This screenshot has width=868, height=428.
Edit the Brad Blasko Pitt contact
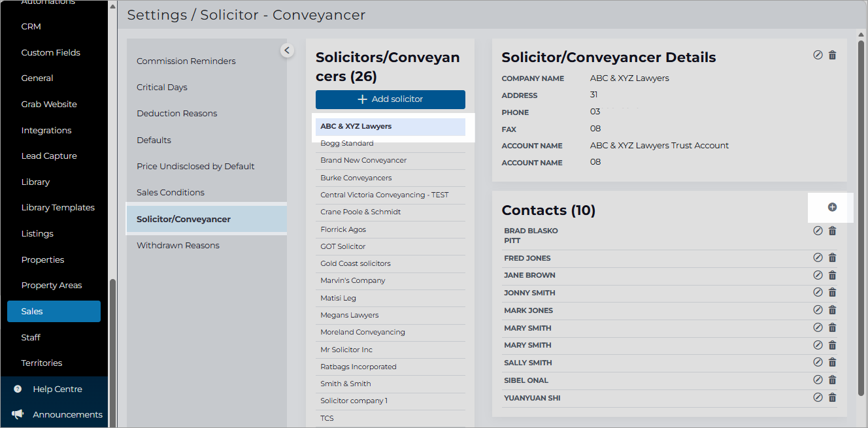(818, 231)
